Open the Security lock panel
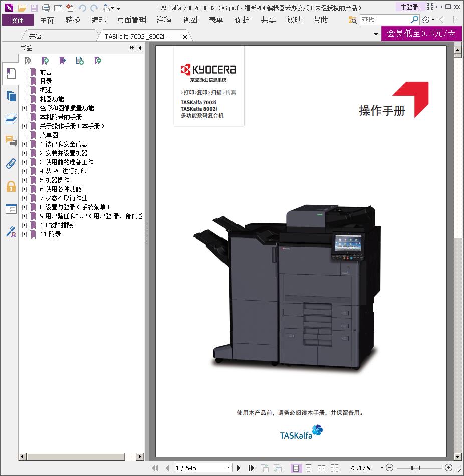This screenshot has width=464, height=476. point(11,186)
